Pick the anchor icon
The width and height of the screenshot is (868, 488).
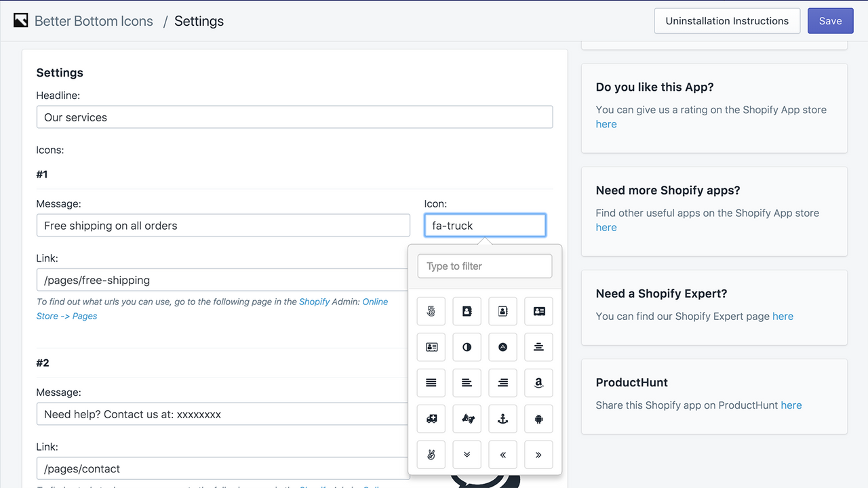coord(502,419)
